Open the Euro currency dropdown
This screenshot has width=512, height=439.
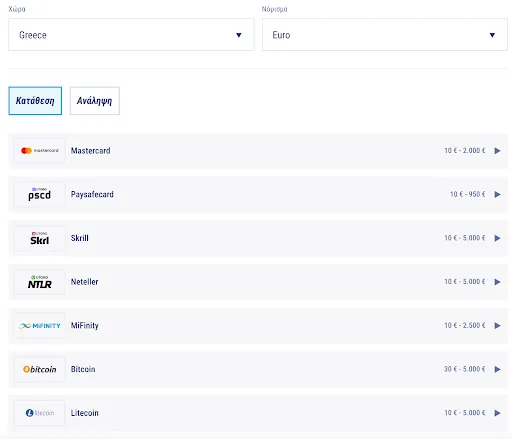click(x=385, y=35)
